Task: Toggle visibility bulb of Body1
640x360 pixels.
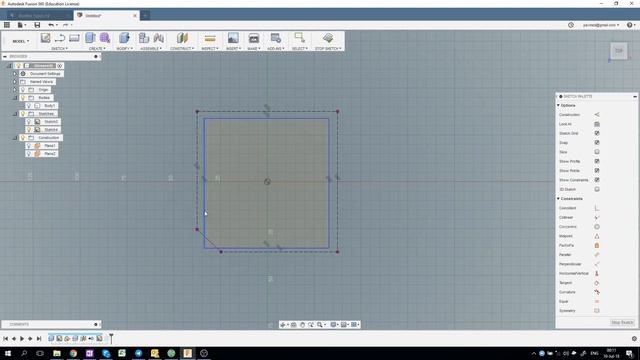Action: (29, 106)
